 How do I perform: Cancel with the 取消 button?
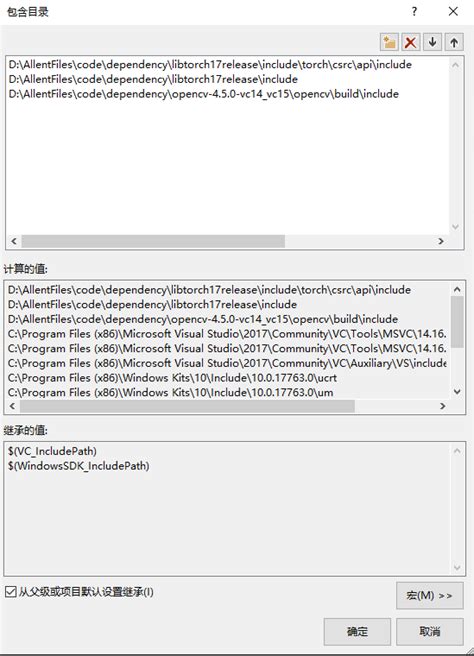tap(430, 631)
